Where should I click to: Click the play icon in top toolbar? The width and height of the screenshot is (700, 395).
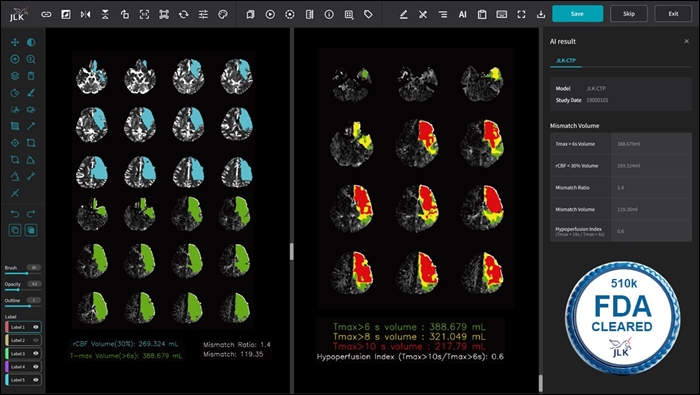(270, 14)
